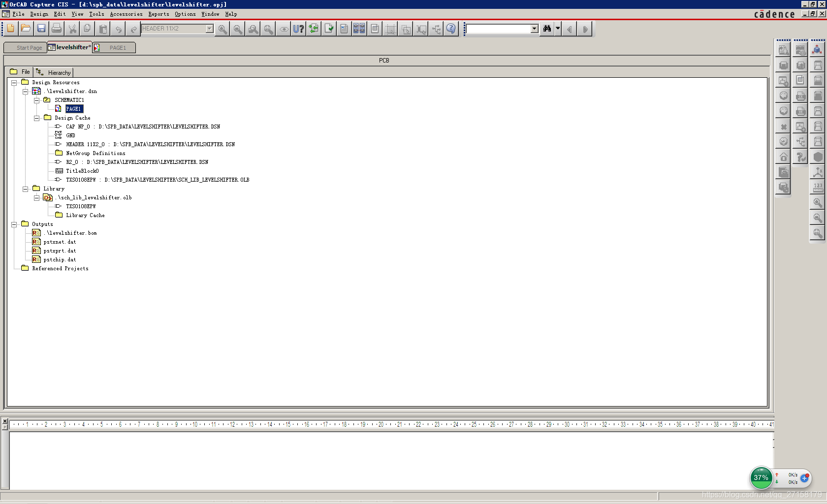
Task: Collapse the Outputs folder node
Action: pyautogui.click(x=14, y=224)
